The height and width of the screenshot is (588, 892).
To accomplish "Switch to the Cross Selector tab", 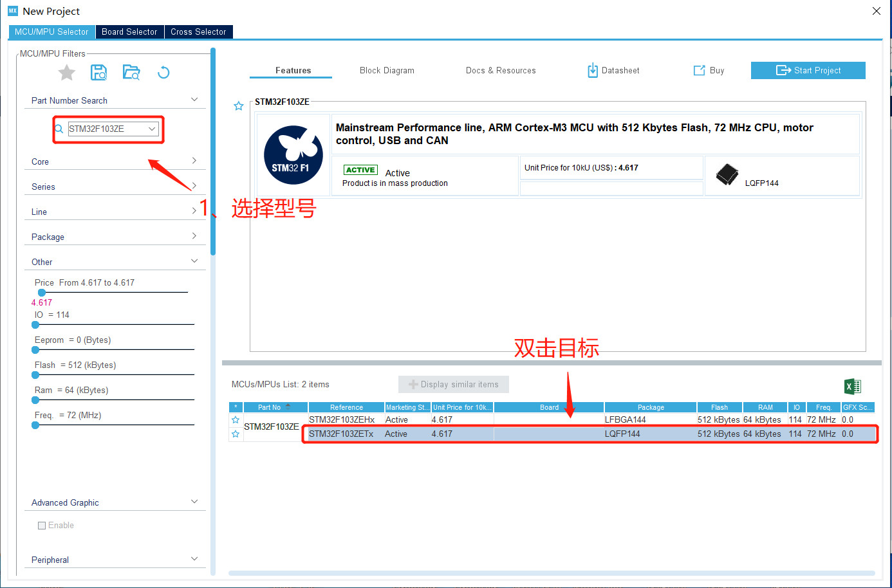I will tap(198, 32).
